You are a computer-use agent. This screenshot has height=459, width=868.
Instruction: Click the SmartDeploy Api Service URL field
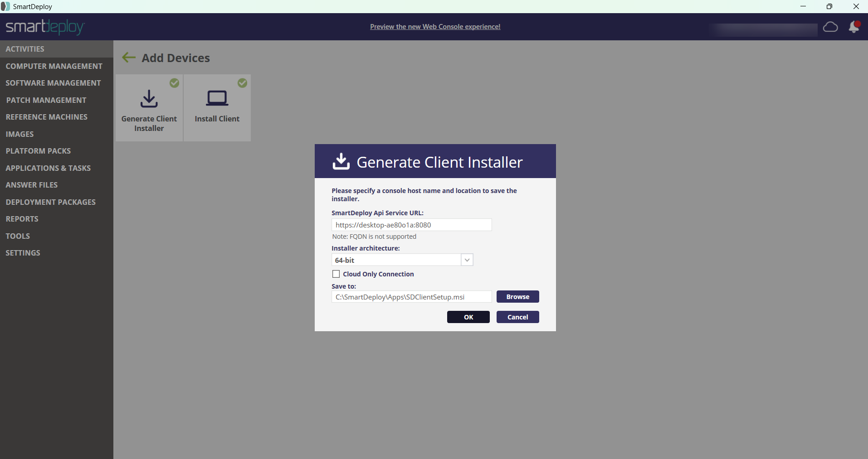pyautogui.click(x=411, y=225)
